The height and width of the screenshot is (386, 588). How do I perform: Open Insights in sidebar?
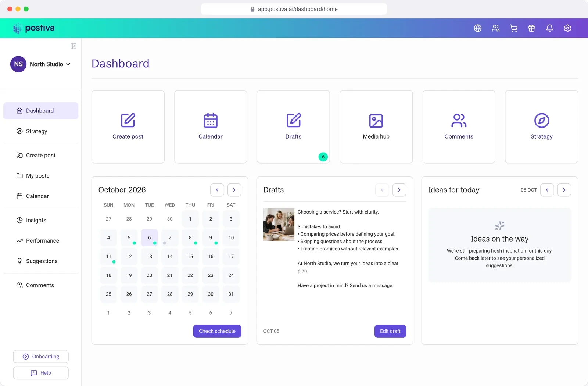click(x=41, y=220)
